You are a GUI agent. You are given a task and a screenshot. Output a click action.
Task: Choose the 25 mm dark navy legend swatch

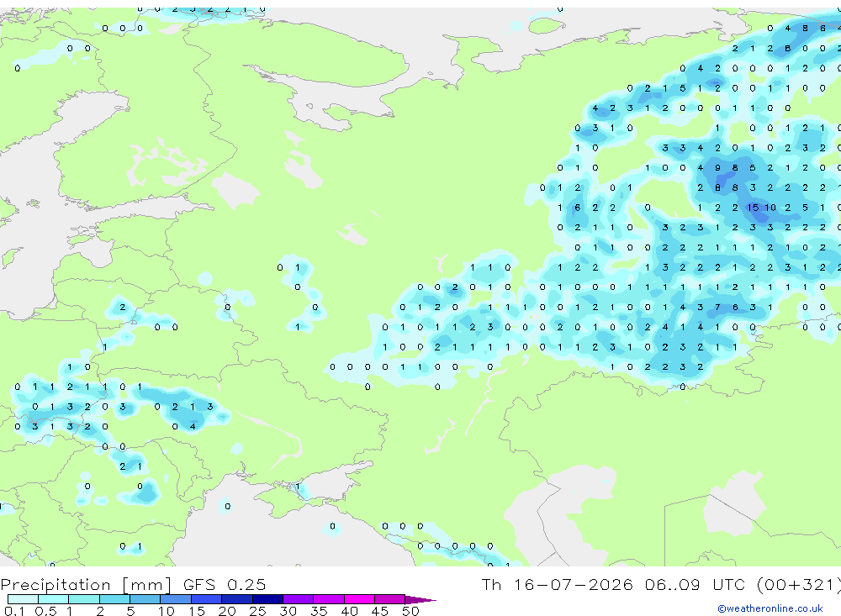(267, 599)
